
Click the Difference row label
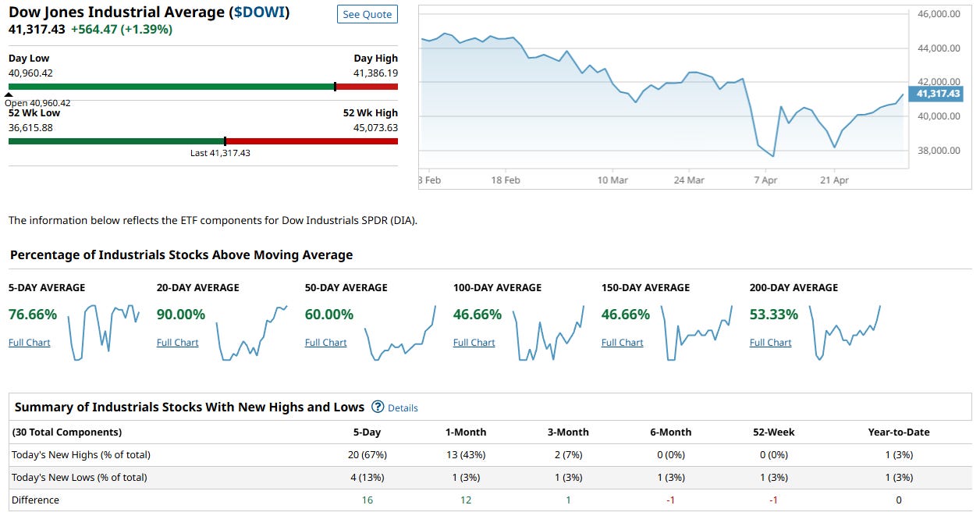pyautogui.click(x=35, y=500)
